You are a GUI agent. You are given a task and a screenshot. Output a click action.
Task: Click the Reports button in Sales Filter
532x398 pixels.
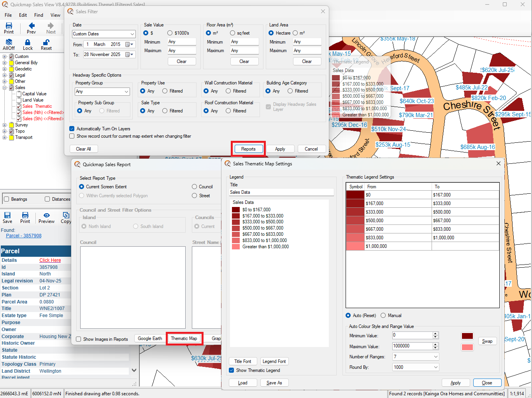click(248, 149)
